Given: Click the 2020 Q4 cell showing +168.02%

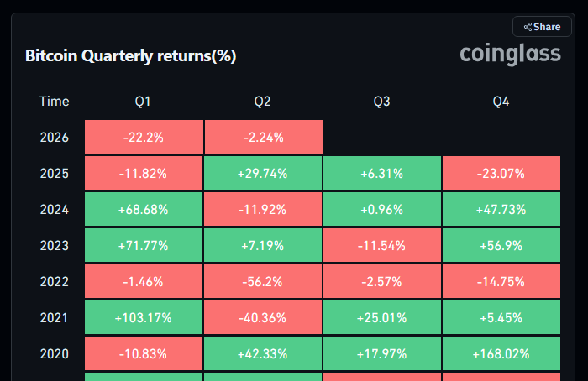Looking at the screenshot, I should [x=501, y=353].
